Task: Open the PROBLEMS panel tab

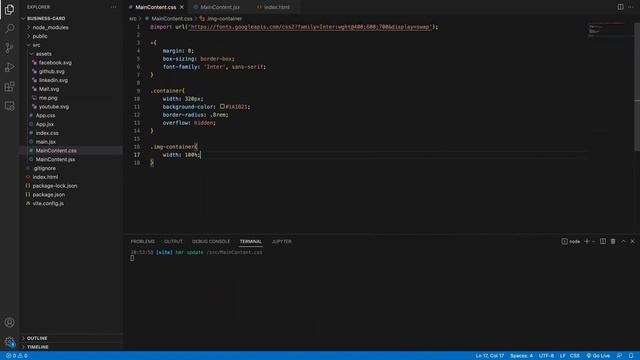Action: click(142, 242)
